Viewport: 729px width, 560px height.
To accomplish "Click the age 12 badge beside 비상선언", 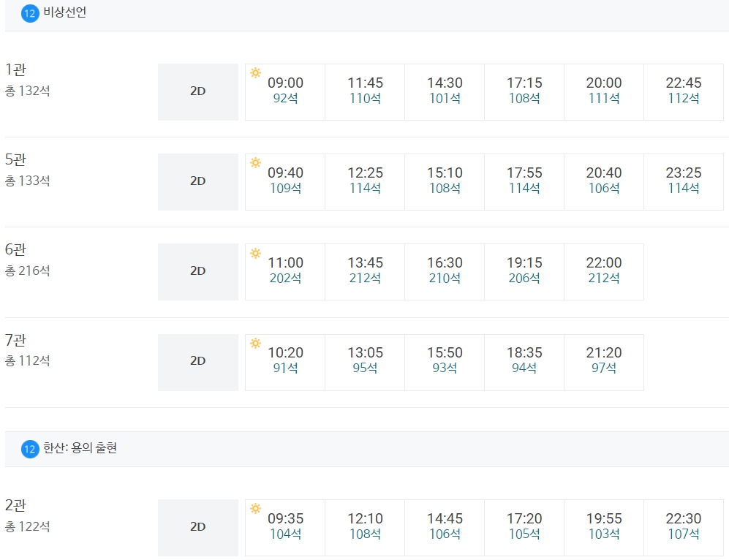I will tap(30, 13).
